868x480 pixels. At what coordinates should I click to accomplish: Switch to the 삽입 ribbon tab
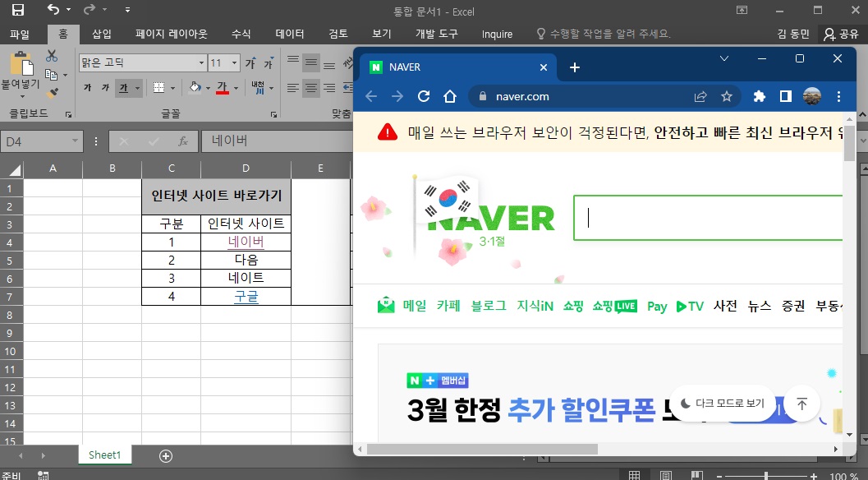(x=102, y=35)
